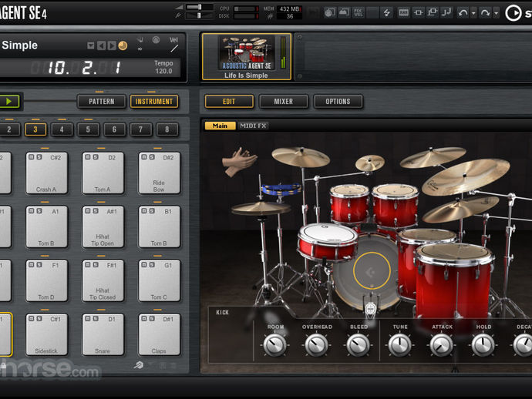This screenshot has width=532, height=399.
Task: Click the round MIDI connector icon
Action: click(156, 40)
